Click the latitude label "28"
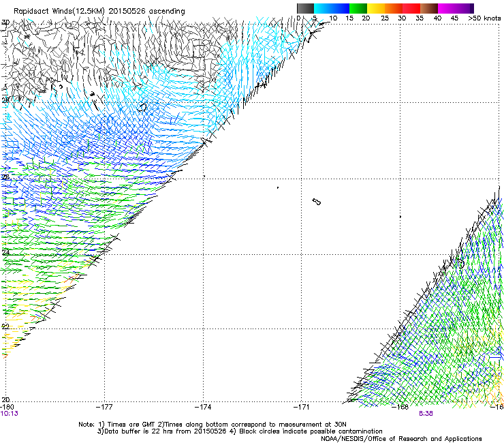504x443 pixels. pos(5,100)
